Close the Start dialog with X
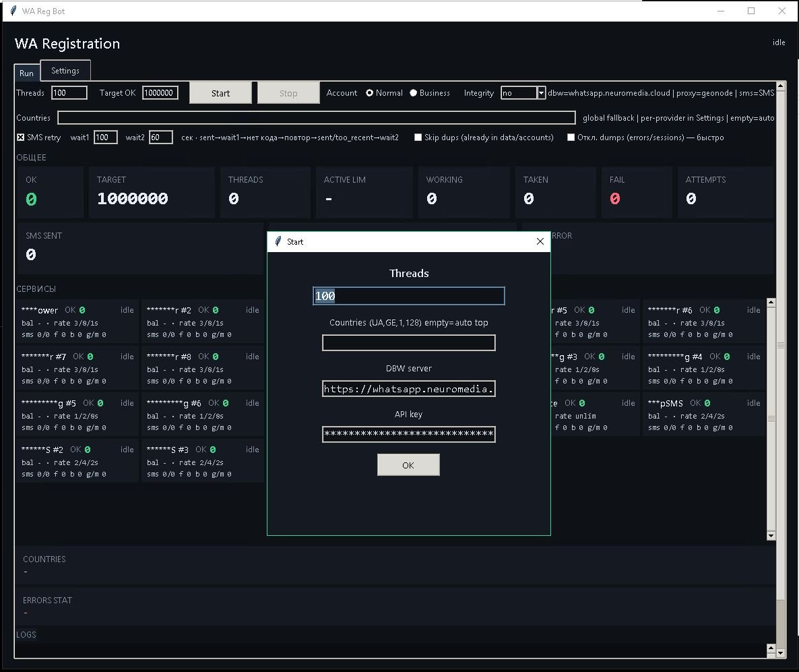Screen dimensions: 799x672 coord(540,241)
